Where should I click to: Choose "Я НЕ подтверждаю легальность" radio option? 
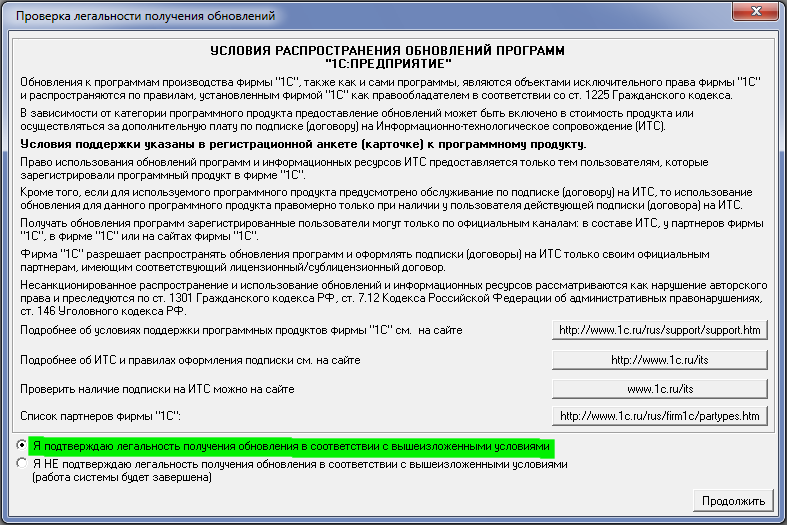(x=22, y=464)
